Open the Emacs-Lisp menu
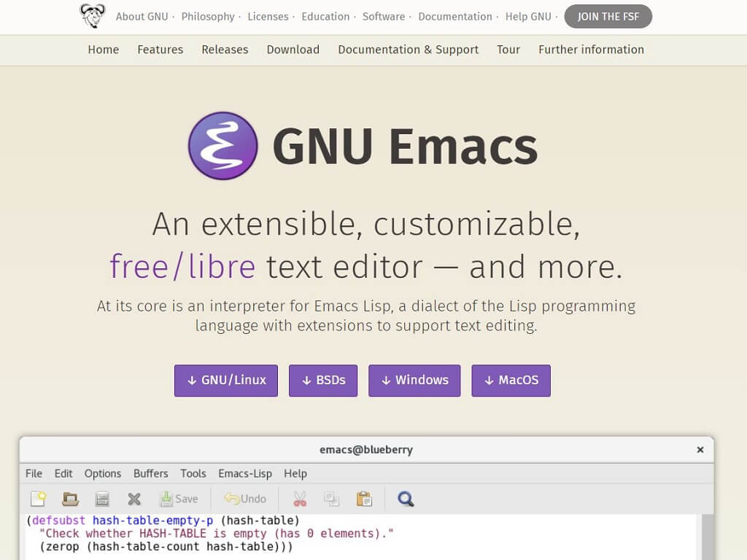 click(x=245, y=473)
